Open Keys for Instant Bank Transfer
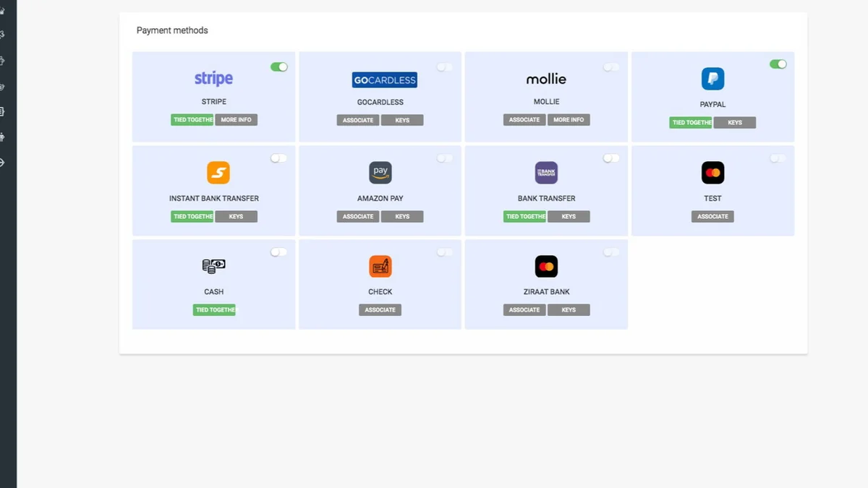Screen dimensions: 868x488 point(236,216)
